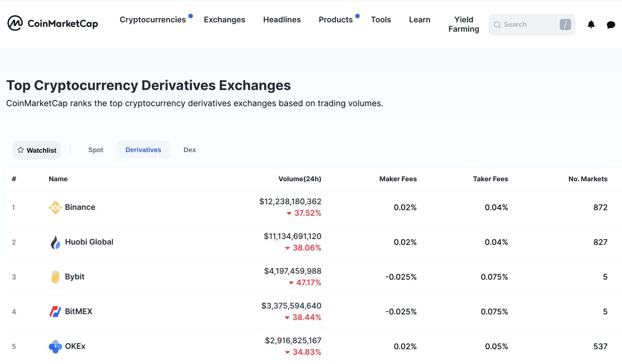Viewport: 622px width, 364px height.
Task: Switch to the Spot tab
Action: click(96, 150)
